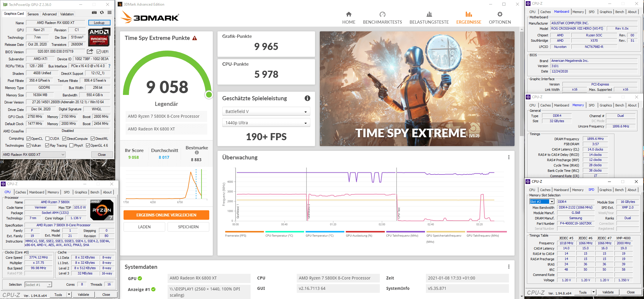Toggle the OpenGL 4.6 checkbox

pyautogui.click(x=88, y=146)
